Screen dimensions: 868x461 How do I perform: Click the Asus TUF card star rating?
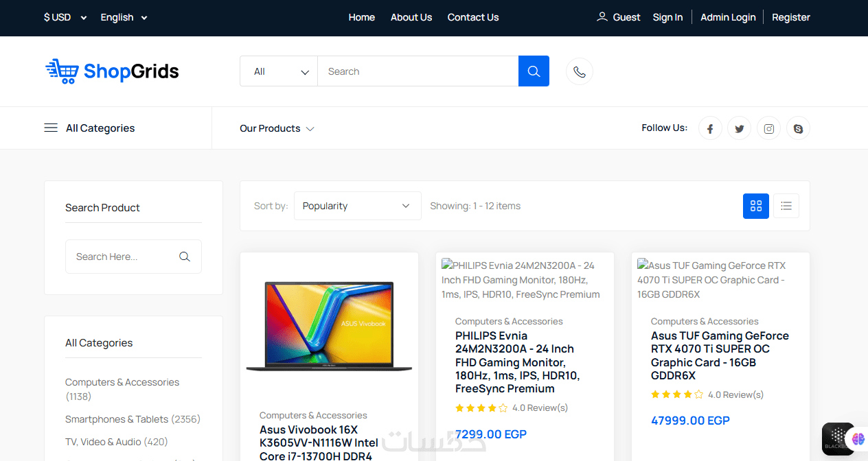677,394
